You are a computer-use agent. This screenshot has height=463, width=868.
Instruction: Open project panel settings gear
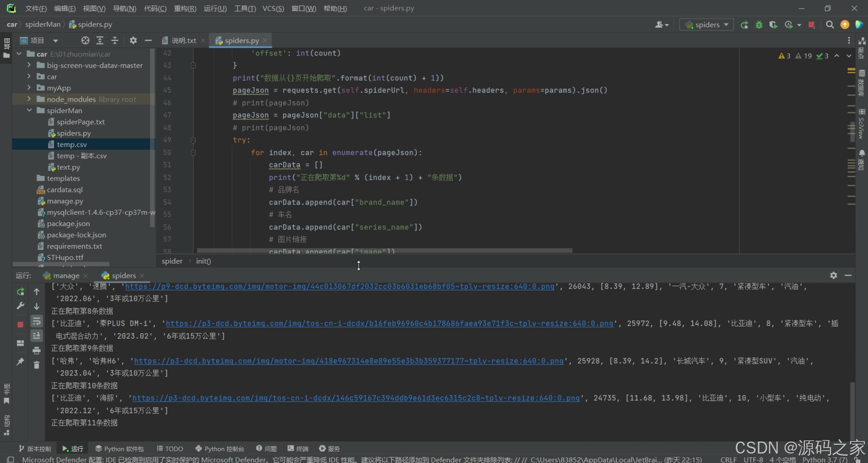pyautogui.click(x=133, y=40)
